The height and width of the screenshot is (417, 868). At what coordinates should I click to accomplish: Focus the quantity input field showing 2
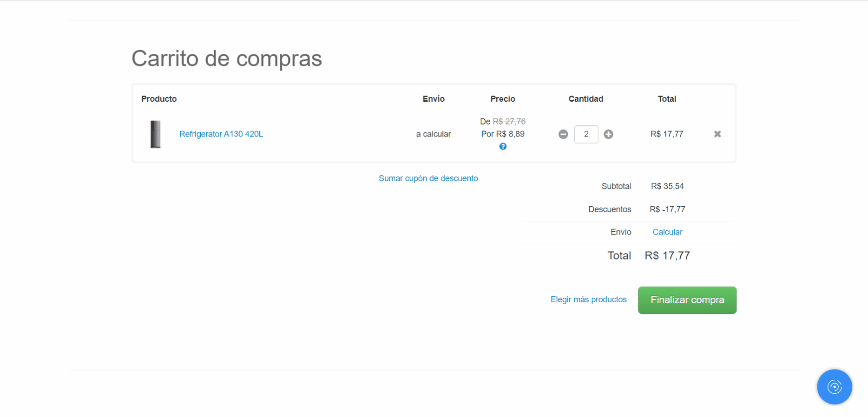pos(586,134)
